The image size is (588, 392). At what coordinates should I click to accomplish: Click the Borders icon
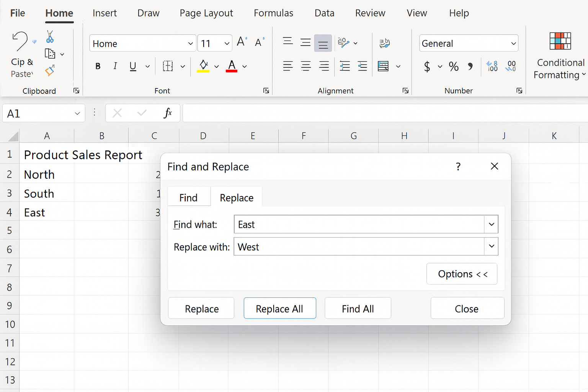tap(168, 66)
